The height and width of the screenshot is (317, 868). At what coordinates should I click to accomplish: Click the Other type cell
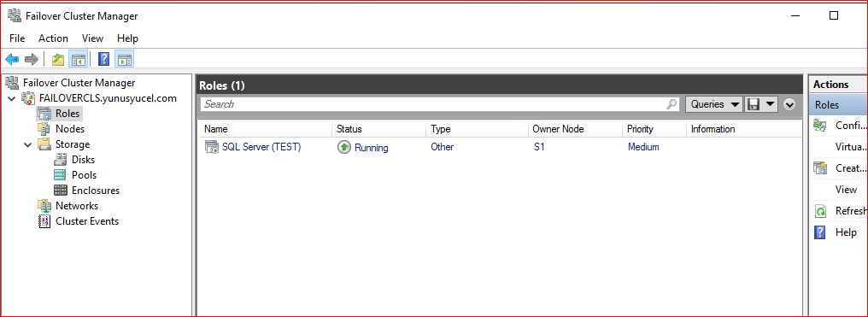pos(443,147)
